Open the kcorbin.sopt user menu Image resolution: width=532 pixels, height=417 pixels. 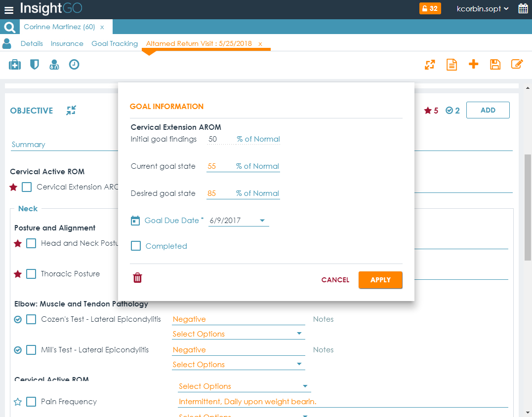(x=483, y=9)
